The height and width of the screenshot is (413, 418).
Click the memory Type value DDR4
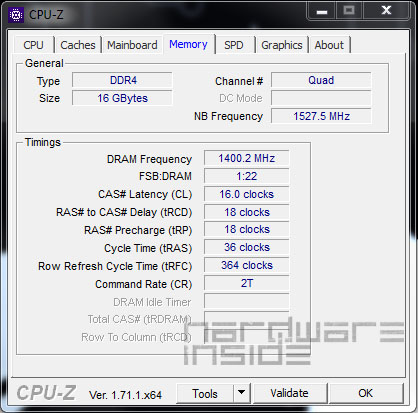tap(122, 80)
